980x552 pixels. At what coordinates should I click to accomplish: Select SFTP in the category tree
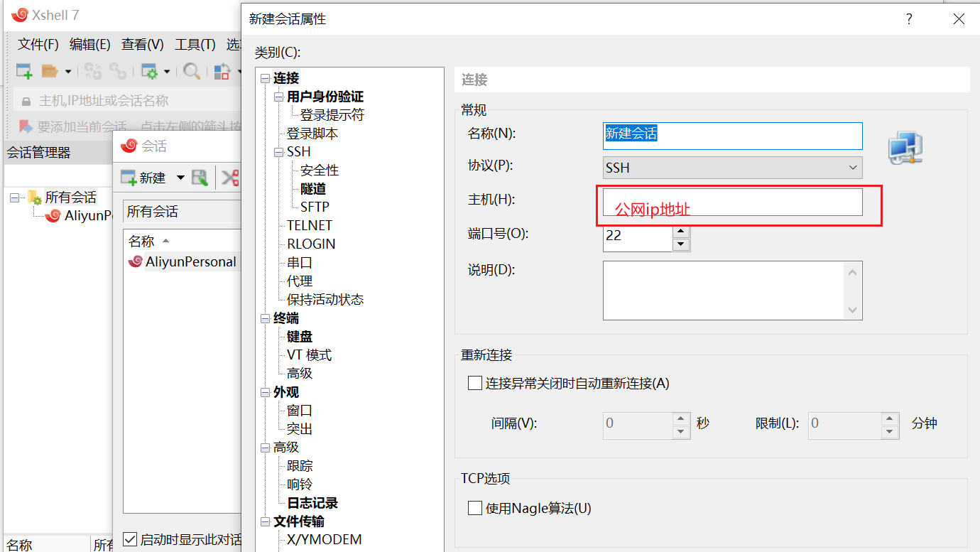[315, 207]
